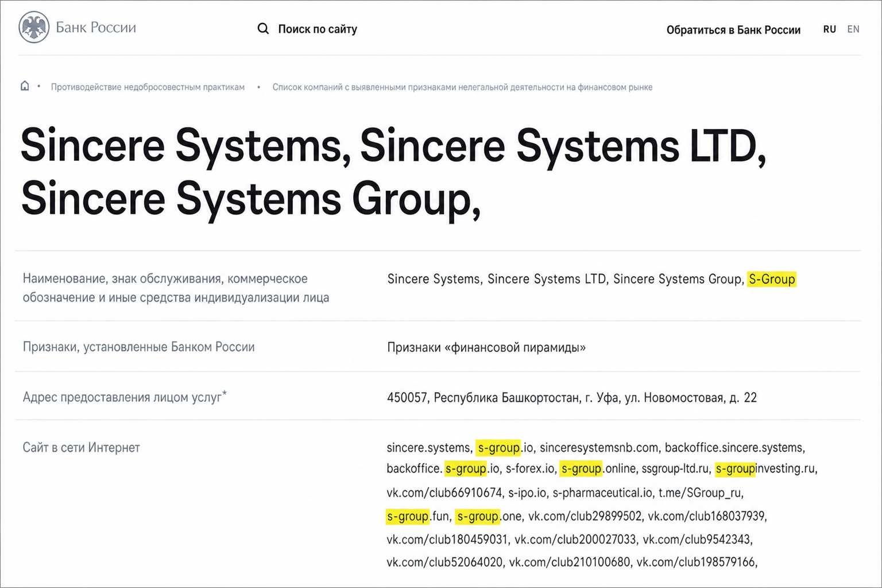This screenshot has width=882, height=588.
Task: Select 's-group.one' site entry
Action: pyautogui.click(x=489, y=516)
